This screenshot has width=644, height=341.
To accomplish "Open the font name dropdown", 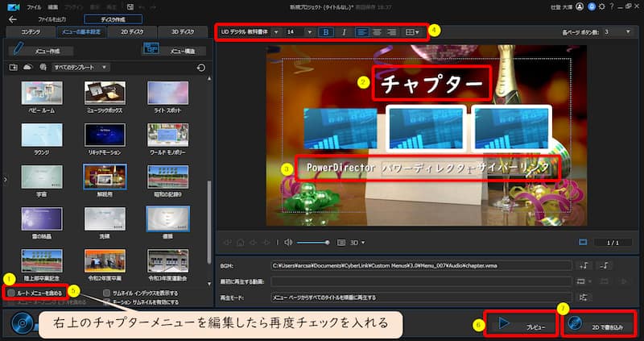I will 276,32.
